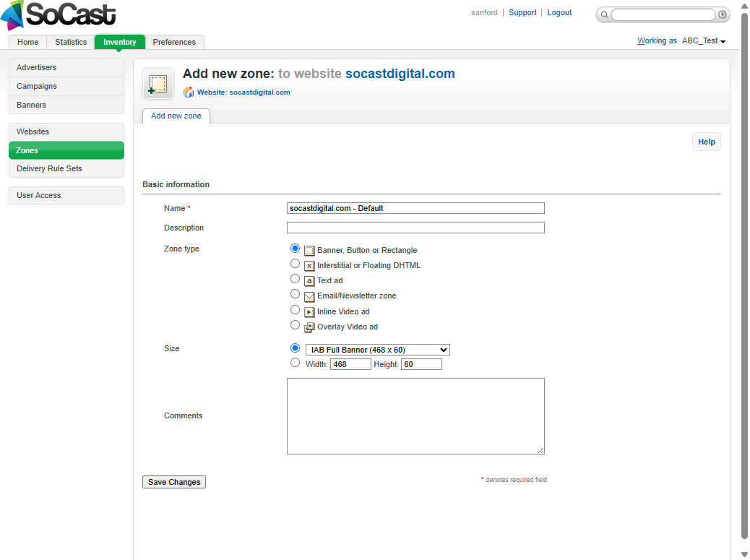Select Email/Newsletter zone radio button
750x560 pixels.
(x=295, y=294)
